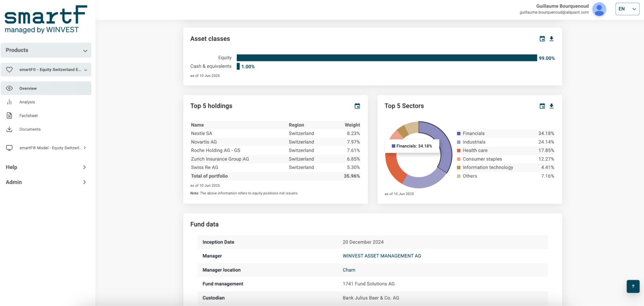The image size is (644, 306).
Task: Click the Analysis bar chart icon
Action: 9,102
